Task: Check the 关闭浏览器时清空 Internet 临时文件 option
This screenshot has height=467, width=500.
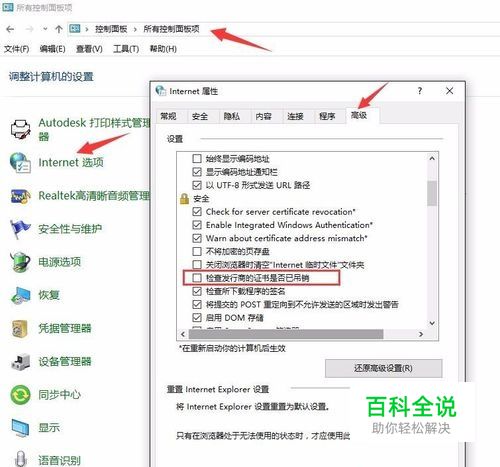Action: coord(197,265)
